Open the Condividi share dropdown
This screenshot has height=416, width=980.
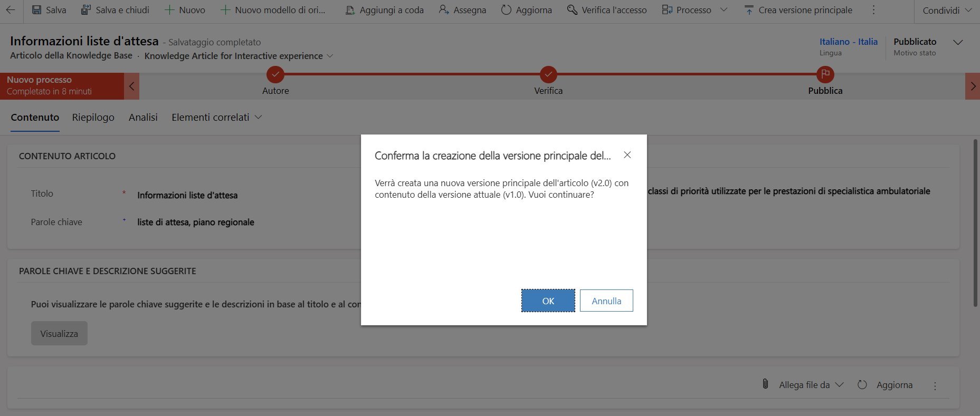(947, 10)
